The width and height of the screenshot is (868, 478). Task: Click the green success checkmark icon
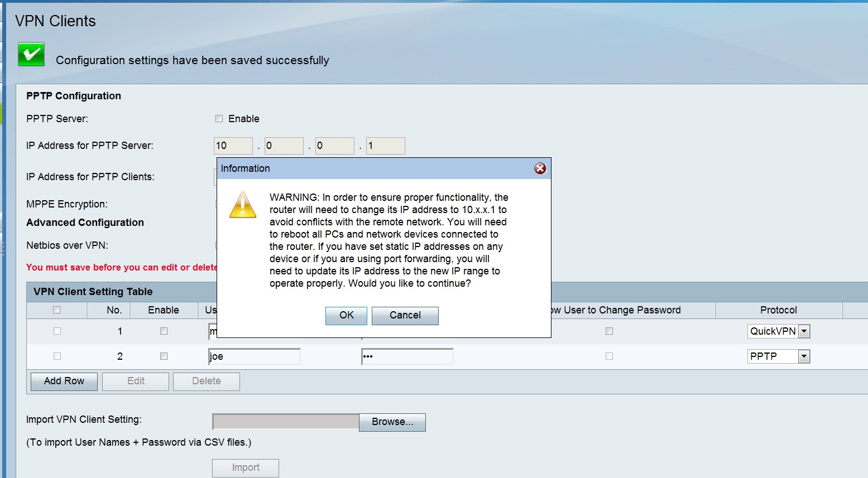point(31,55)
